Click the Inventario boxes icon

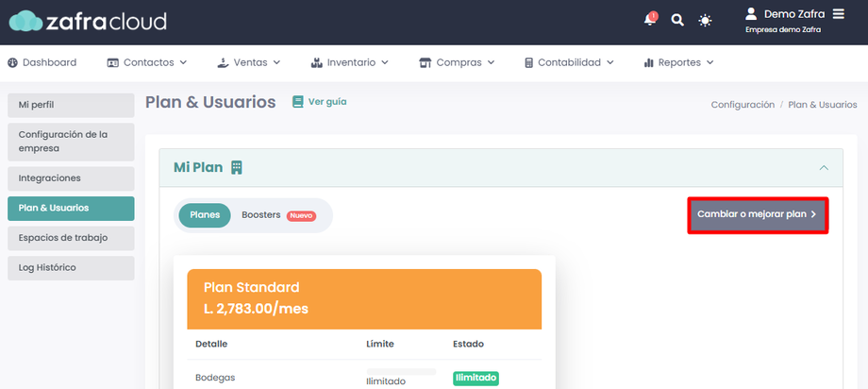(317, 62)
